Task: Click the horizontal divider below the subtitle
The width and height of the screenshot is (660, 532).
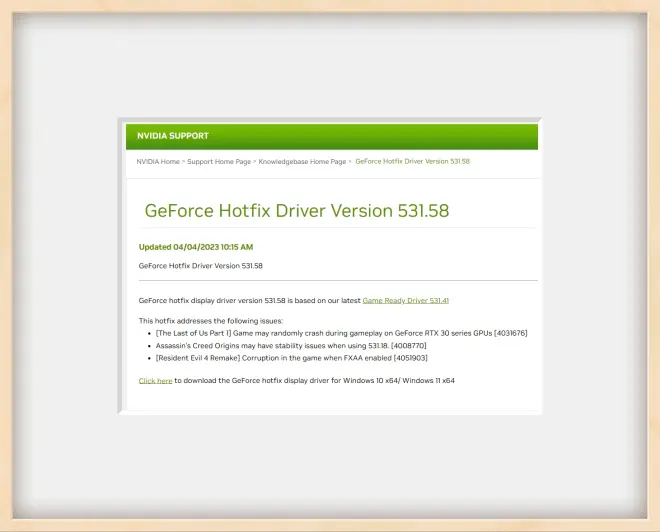Action: tap(338, 281)
